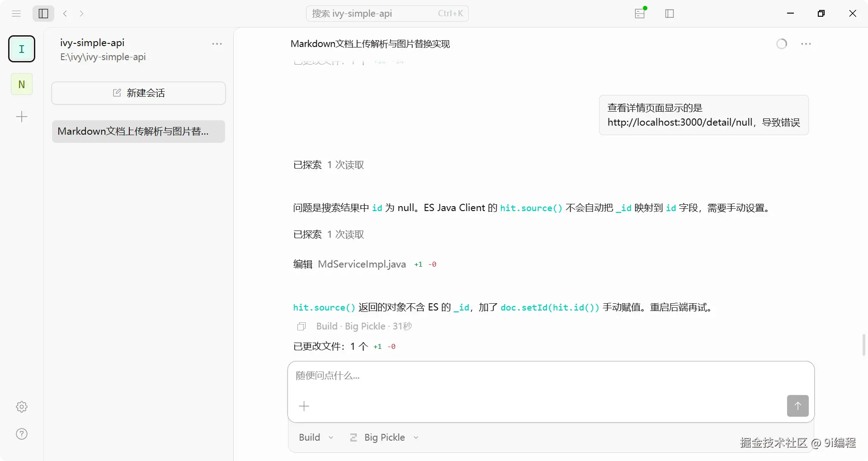Expand second 已探索 1 次读取 below id explanation

pos(329,235)
